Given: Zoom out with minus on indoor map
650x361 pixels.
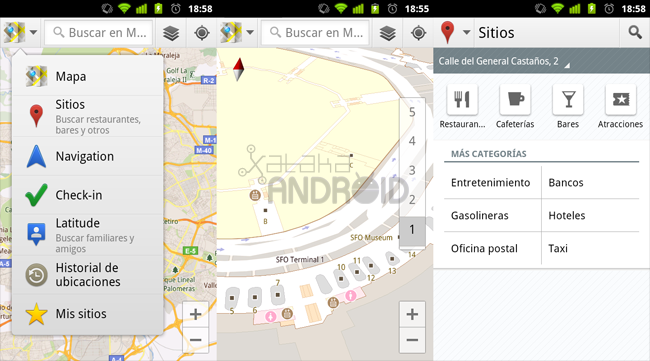Looking at the screenshot, I should tap(412, 340).
